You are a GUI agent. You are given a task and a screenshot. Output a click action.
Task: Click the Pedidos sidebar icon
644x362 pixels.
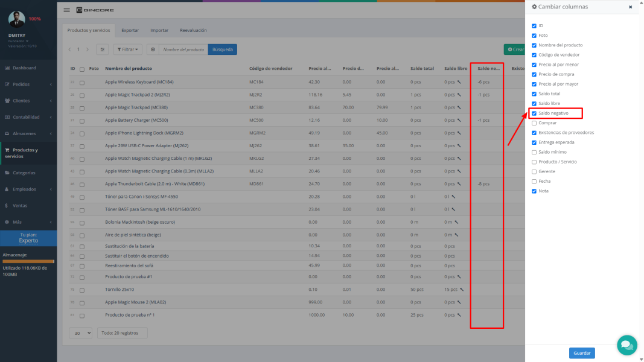point(7,84)
